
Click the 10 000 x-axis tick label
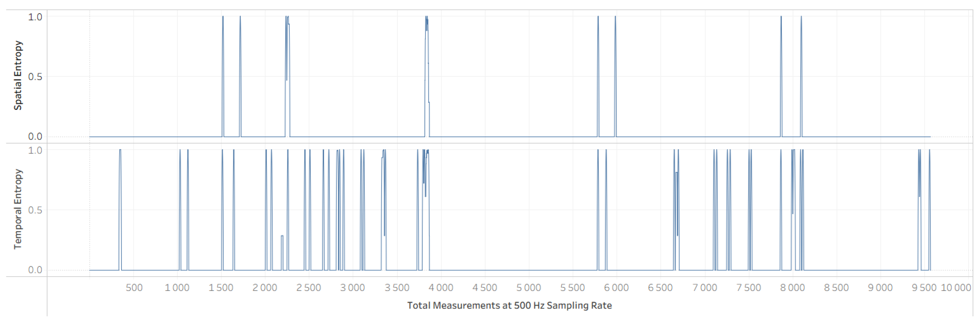(x=956, y=288)
